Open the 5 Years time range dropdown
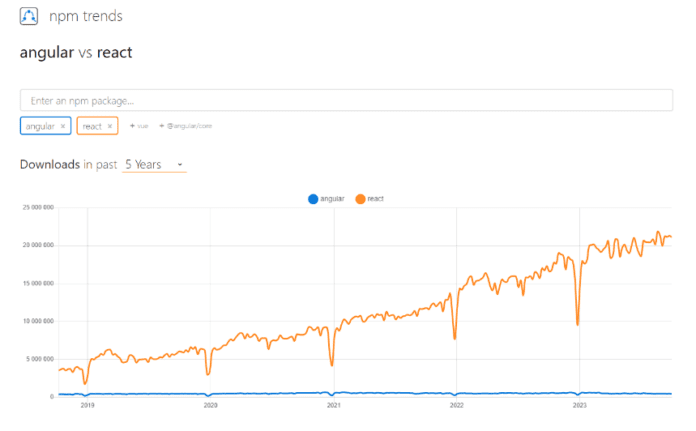 [154, 164]
